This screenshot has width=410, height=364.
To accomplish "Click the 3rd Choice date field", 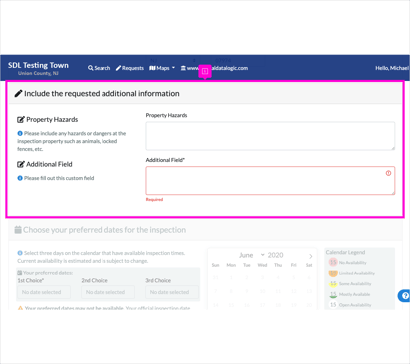I will pos(172,292).
